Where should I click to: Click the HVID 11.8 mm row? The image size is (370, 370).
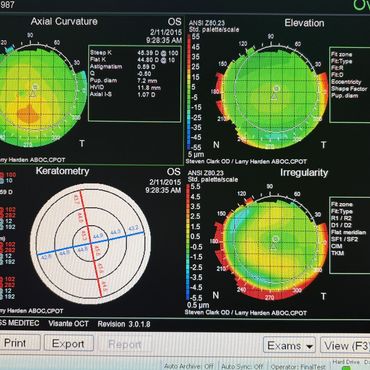tap(125, 88)
